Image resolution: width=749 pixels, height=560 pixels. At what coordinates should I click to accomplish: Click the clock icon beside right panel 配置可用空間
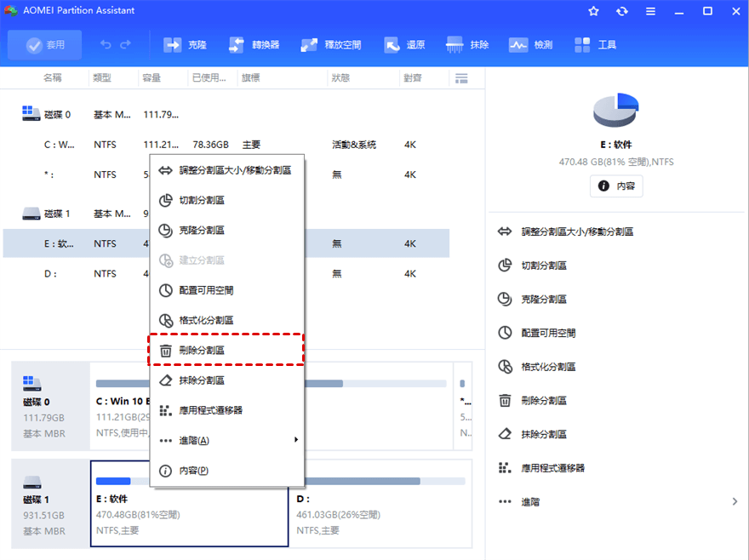[x=505, y=333]
